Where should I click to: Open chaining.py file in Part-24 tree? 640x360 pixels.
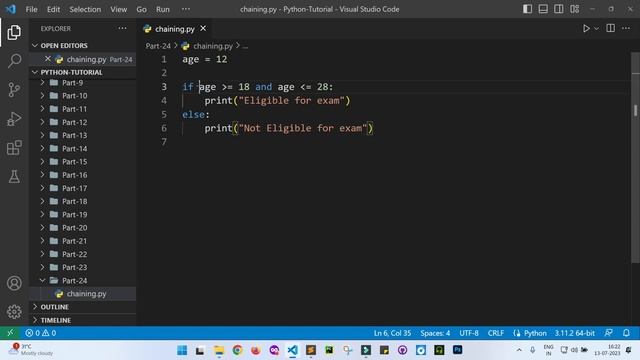(83, 293)
